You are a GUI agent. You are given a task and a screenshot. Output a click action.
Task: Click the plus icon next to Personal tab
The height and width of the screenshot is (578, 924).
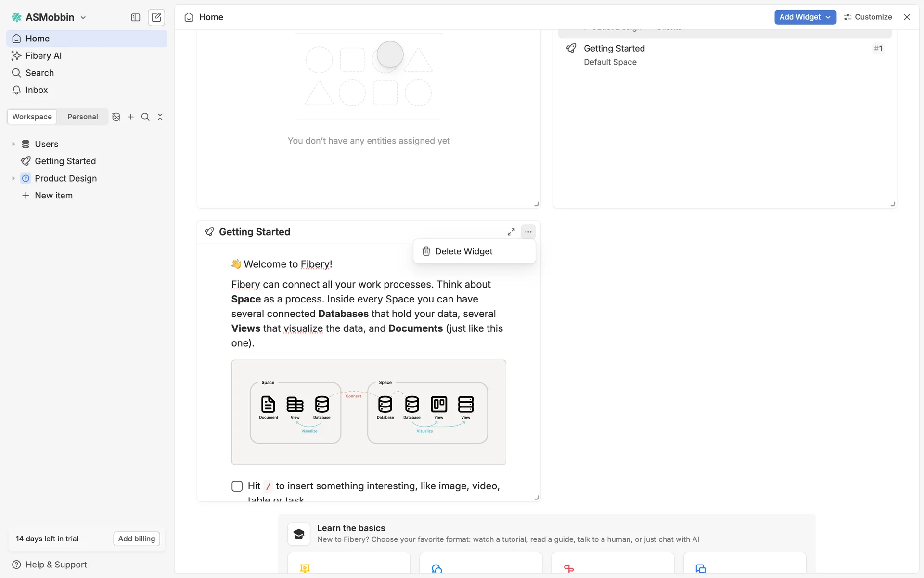coord(130,117)
